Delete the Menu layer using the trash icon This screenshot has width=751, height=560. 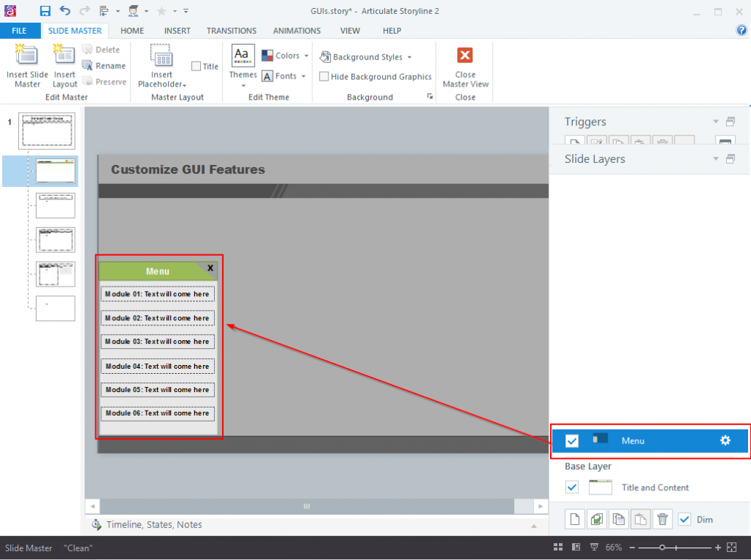(x=663, y=519)
